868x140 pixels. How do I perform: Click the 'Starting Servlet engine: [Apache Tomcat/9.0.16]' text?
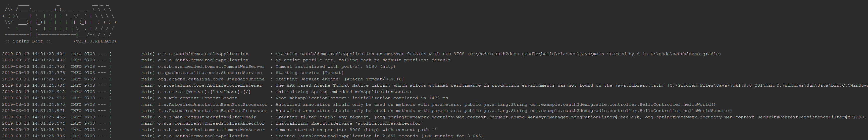[339, 79]
